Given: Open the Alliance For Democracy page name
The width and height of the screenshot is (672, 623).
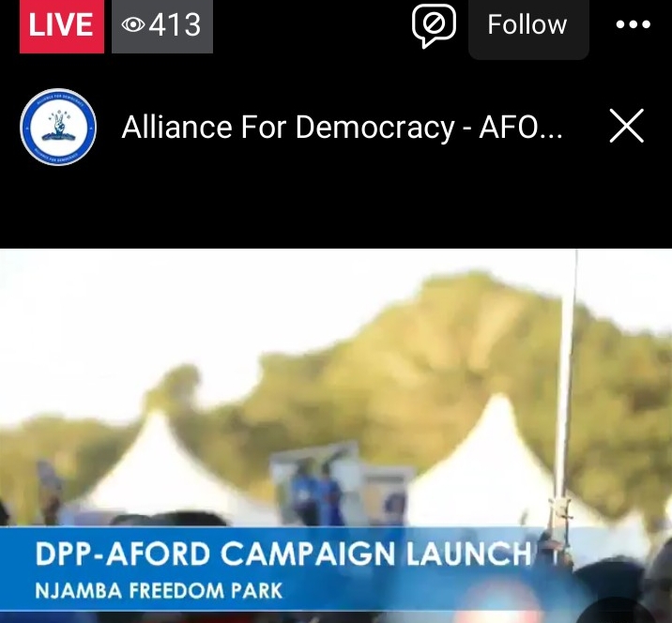Looking at the screenshot, I should point(342,128).
